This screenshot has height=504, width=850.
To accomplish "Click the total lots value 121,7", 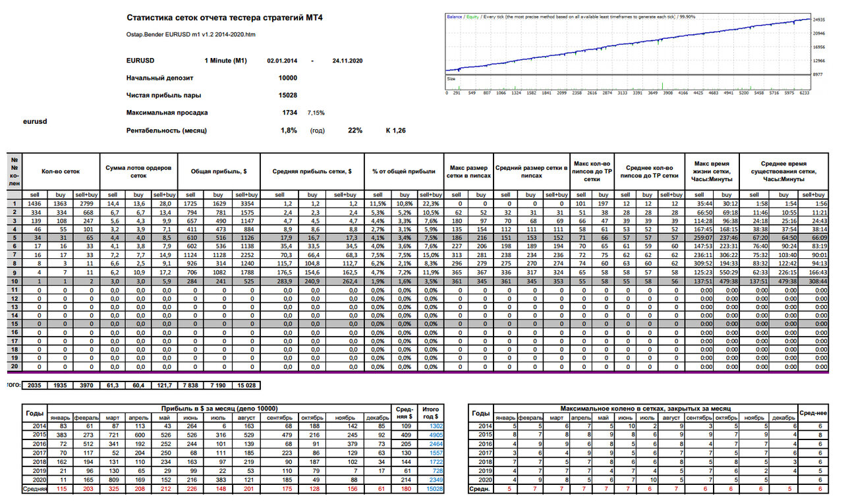I will tap(165, 385).
